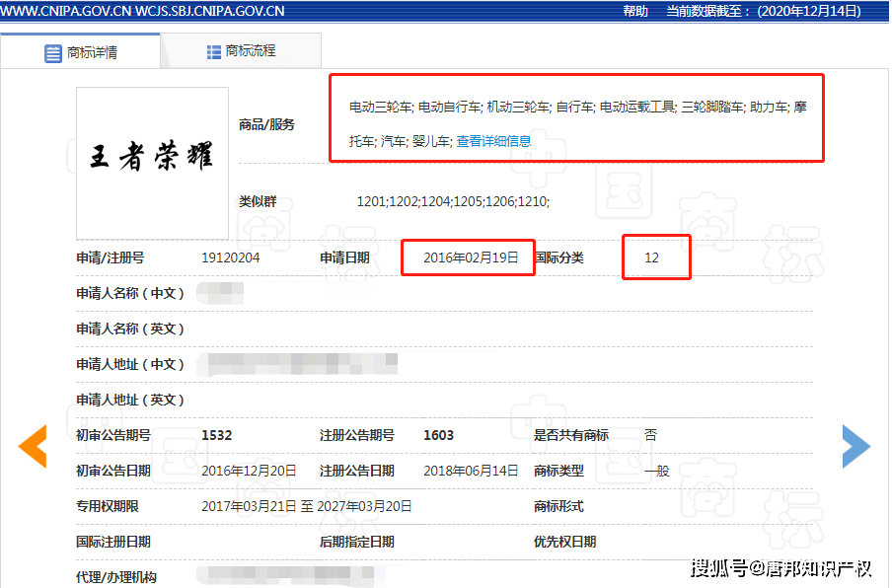
Task: Click the 申请人地址（英文） label
Action: click(130, 400)
